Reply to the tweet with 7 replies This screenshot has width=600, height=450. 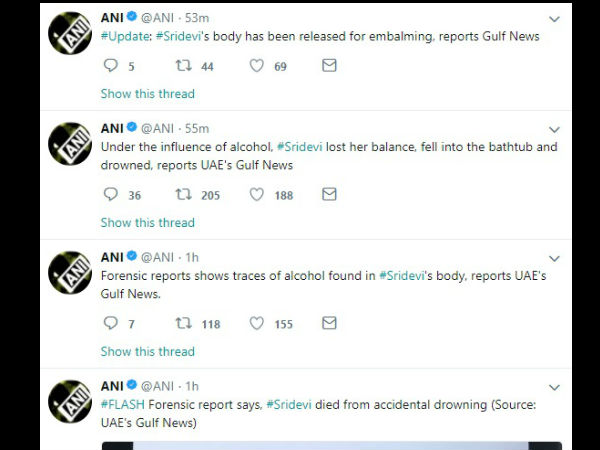pyautogui.click(x=111, y=323)
